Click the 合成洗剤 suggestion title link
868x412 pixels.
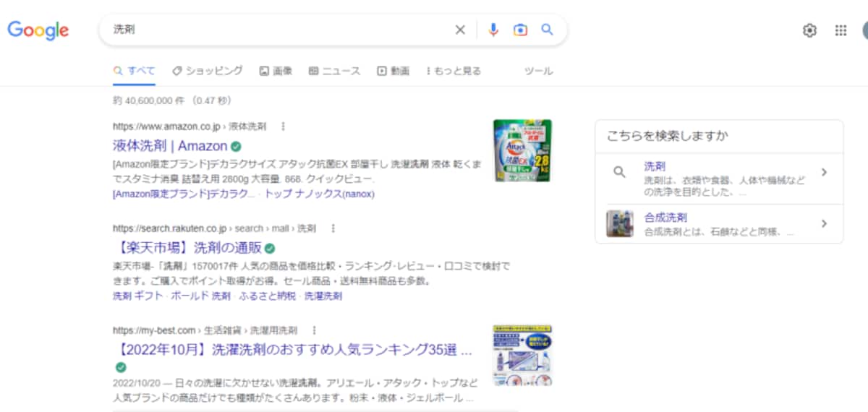click(665, 218)
